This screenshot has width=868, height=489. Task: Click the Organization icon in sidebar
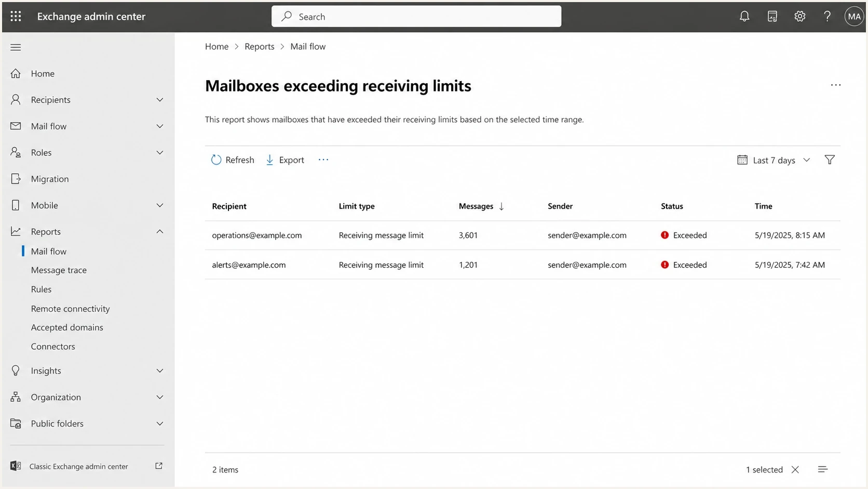tap(16, 397)
